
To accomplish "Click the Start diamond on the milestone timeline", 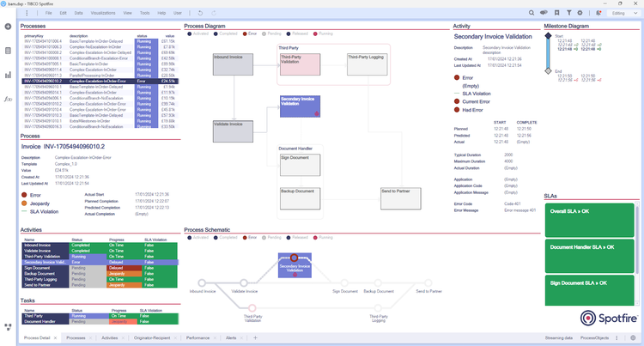I will coord(548,36).
